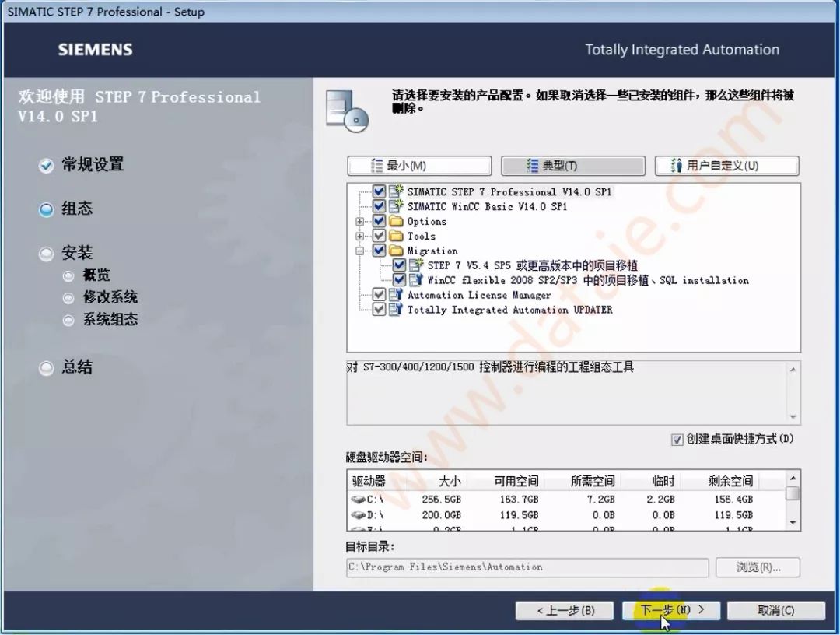Click the Options folder icon
Screen dimensions: 840x635
point(396,221)
